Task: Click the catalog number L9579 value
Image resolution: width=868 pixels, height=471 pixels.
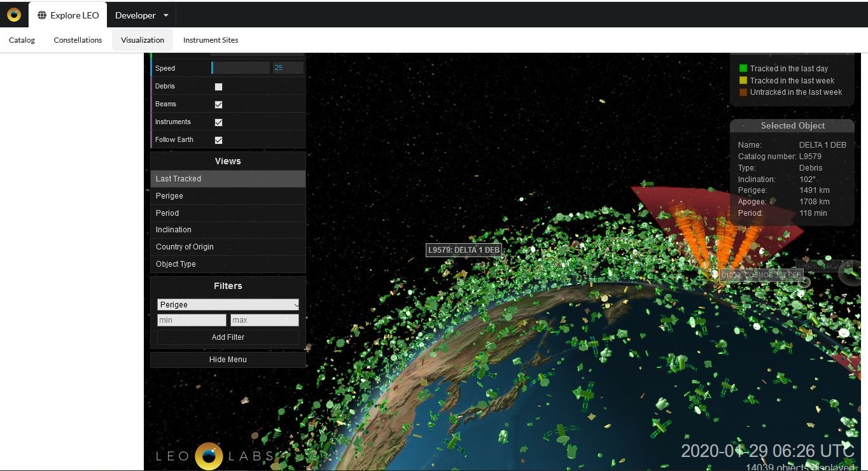Action: pos(810,157)
